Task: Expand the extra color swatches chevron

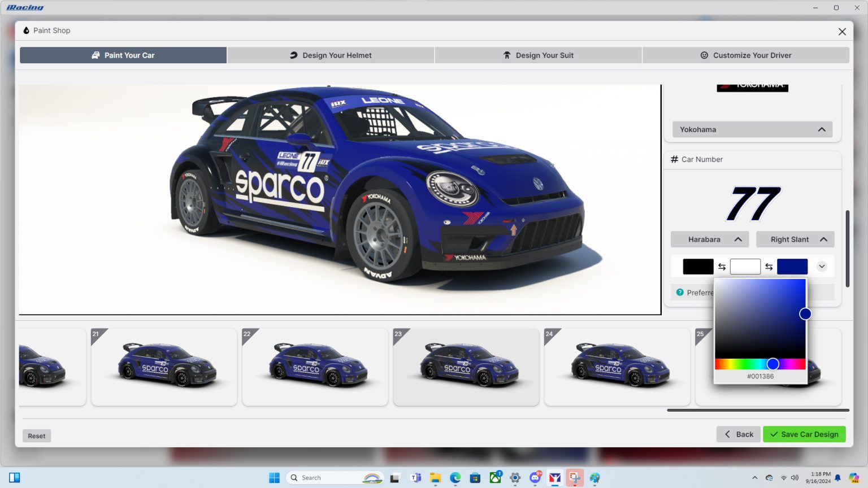Action: pos(822,265)
